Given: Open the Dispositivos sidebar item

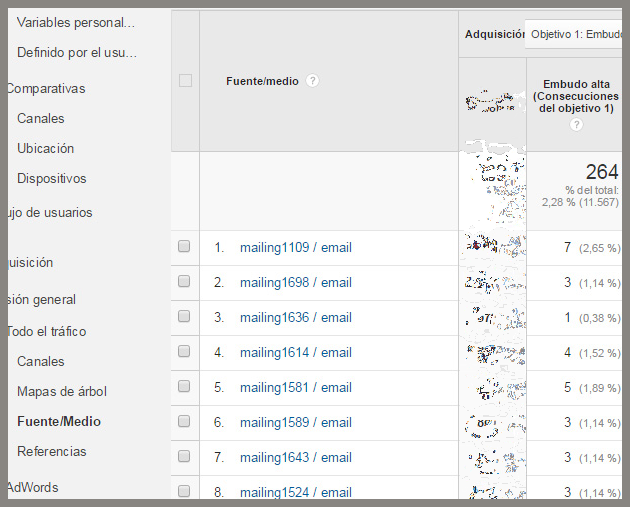Looking at the screenshot, I should (52, 178).
